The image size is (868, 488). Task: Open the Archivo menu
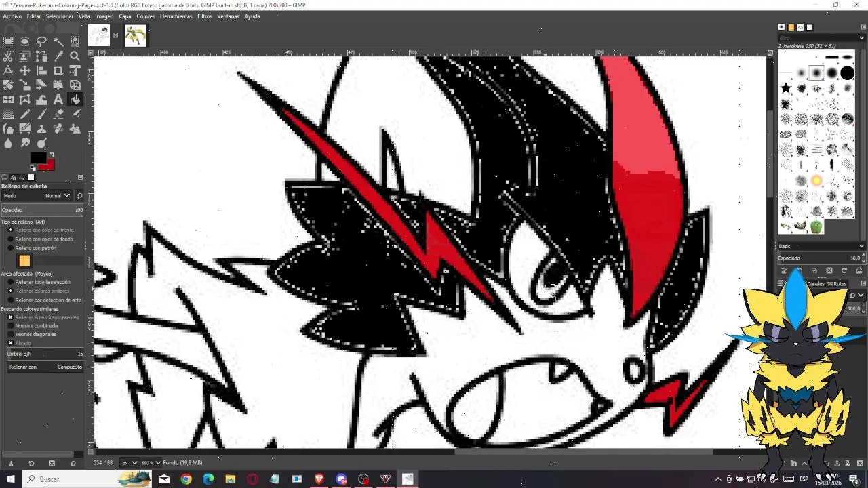(x=12, y=16)
